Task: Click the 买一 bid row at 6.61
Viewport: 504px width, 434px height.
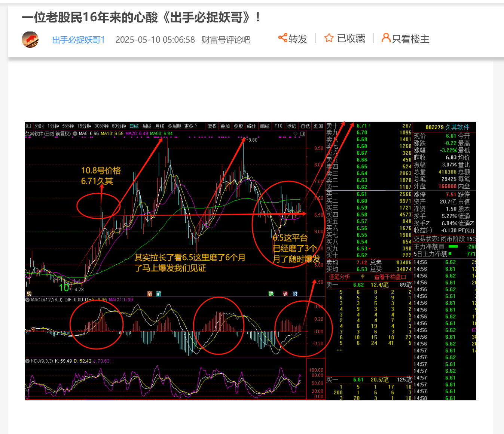Action: 369,194
